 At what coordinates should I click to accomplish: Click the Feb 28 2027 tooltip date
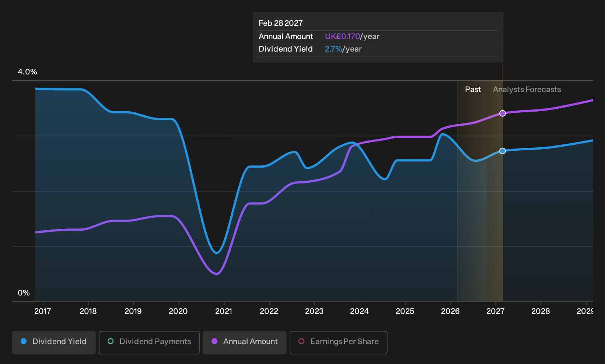pos(281,23)
